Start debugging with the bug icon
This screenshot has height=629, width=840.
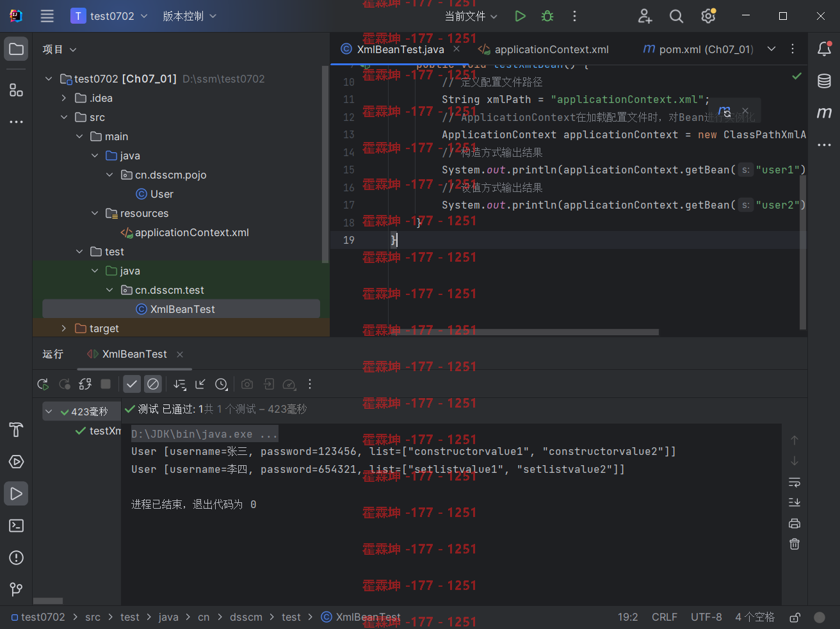pyautogui.click(x=547, y=16)
